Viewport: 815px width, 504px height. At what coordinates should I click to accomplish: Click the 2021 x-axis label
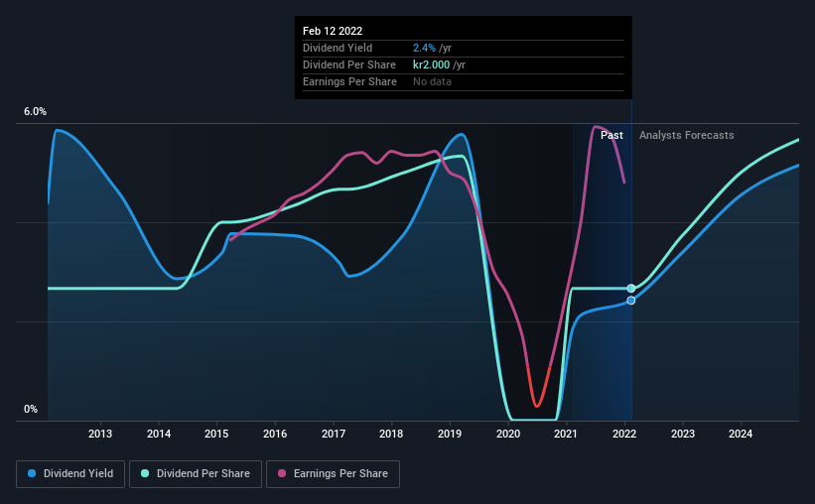tap(566, 434)
